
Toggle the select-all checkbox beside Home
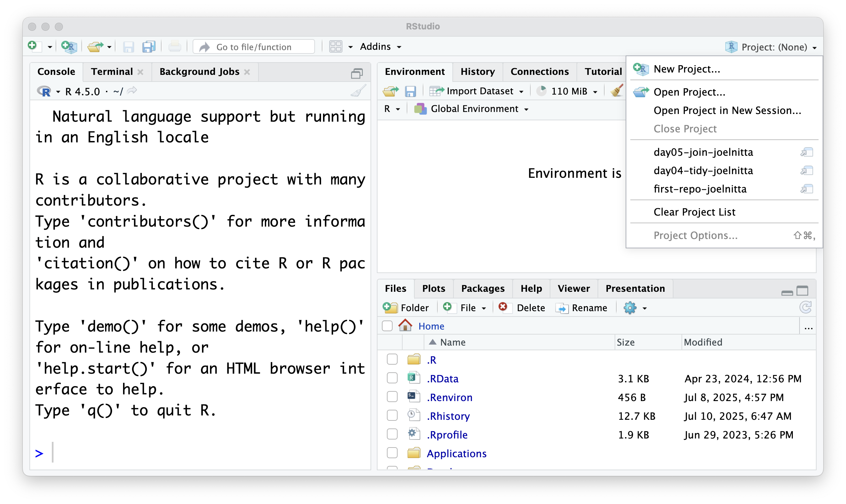(387, 326)
